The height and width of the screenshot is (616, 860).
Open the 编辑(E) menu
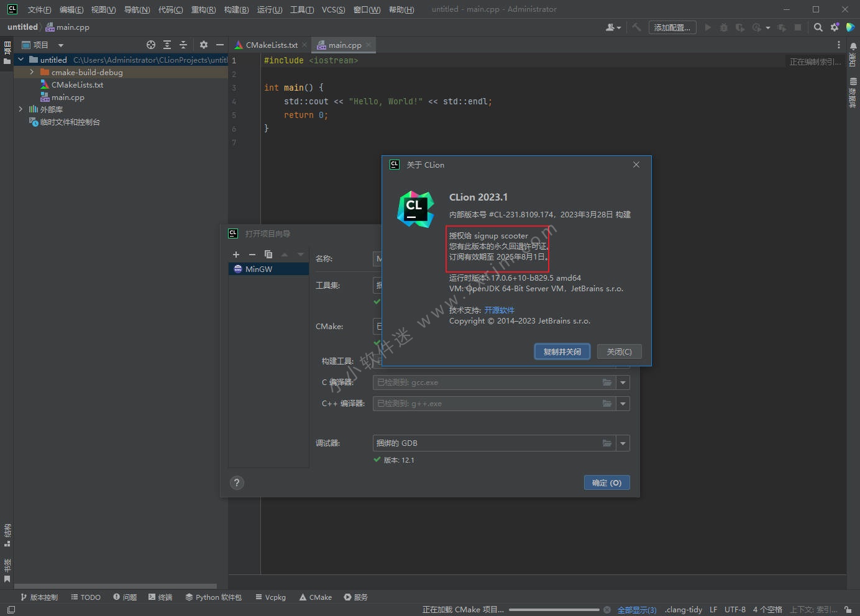coord(71,9)
